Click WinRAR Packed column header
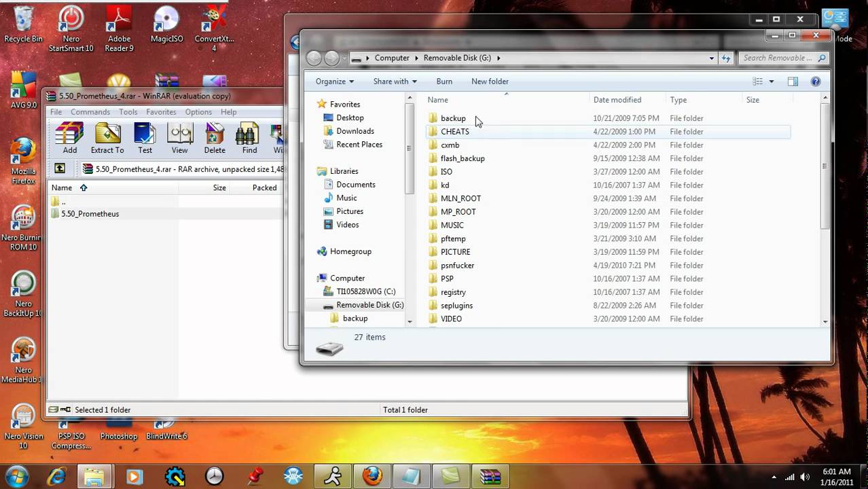The image size is (868, 489). click(x=257, y=187)
